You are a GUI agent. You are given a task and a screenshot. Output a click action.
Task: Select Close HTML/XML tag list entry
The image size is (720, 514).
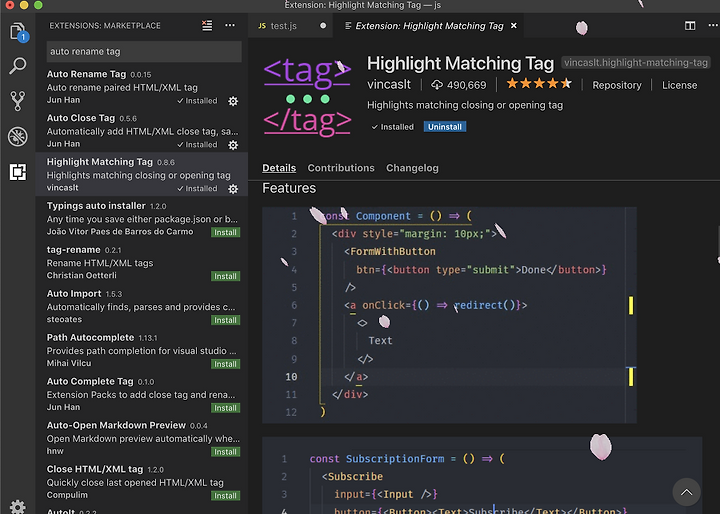142,481
